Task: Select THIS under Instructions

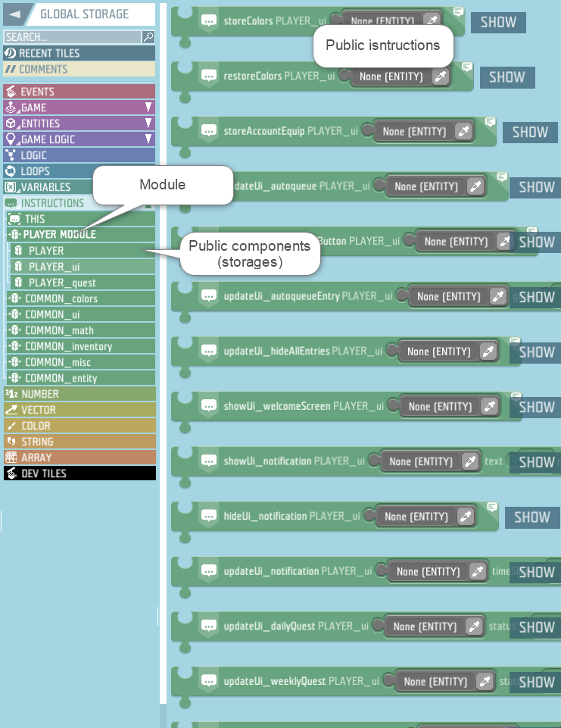Action: [x=81, y=219]
